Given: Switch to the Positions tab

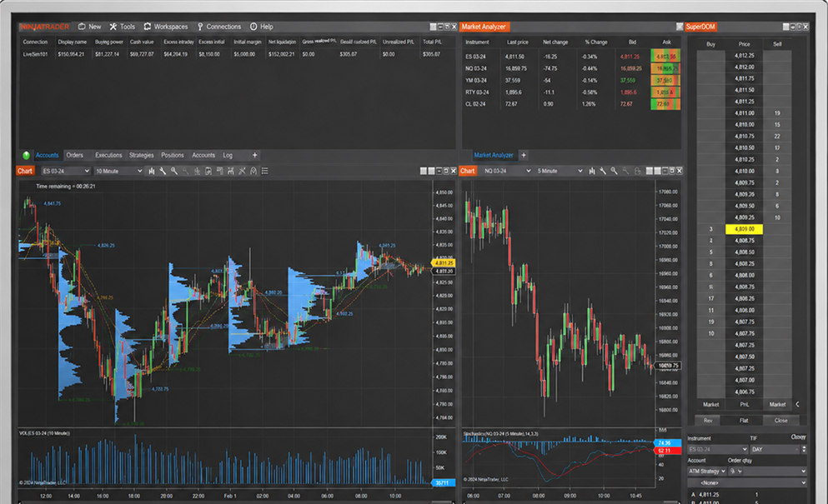Looking at the screenshot, I should coord(172,155).
